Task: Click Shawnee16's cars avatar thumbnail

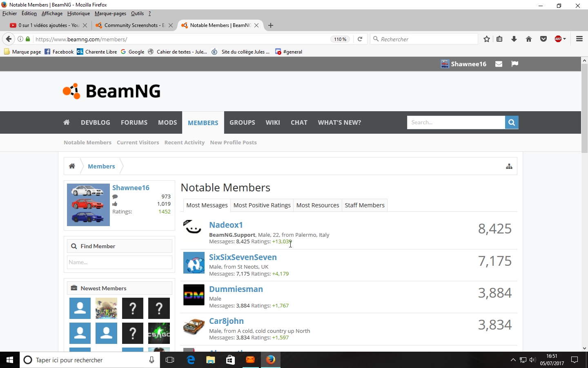Action: [88, 205]
